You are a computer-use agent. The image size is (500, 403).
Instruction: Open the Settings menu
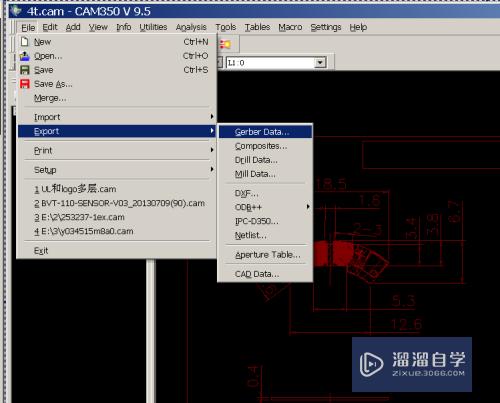pyautogui.click(x=326, y=27)
